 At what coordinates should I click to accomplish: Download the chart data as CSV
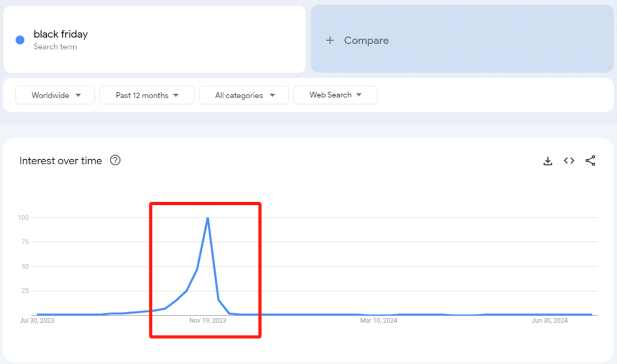[547, 161]
